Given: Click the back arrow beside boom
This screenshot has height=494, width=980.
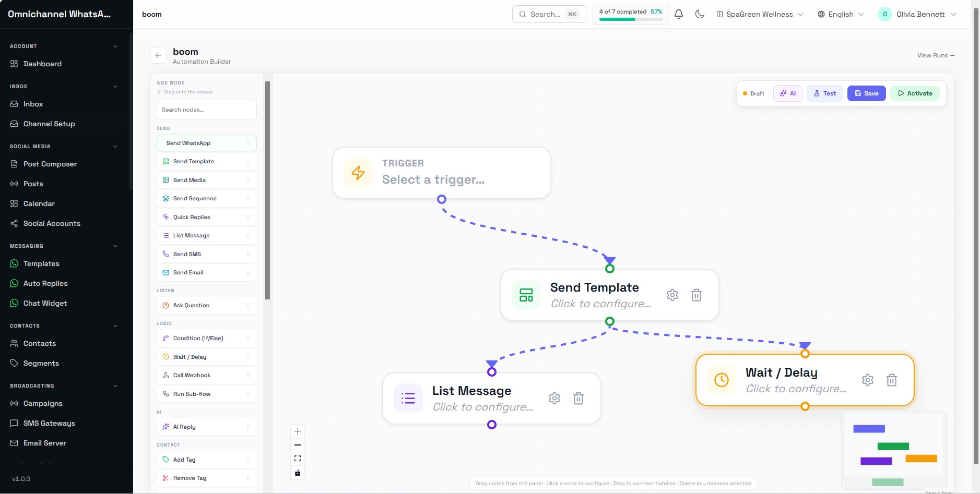Looking at the screenshot, I should (158, 55).
